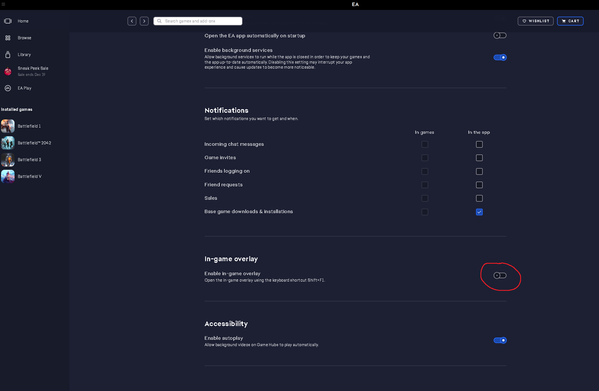This screenshot has width=599, height=391.
Task: Open the Library section
Action: [24, 55]
